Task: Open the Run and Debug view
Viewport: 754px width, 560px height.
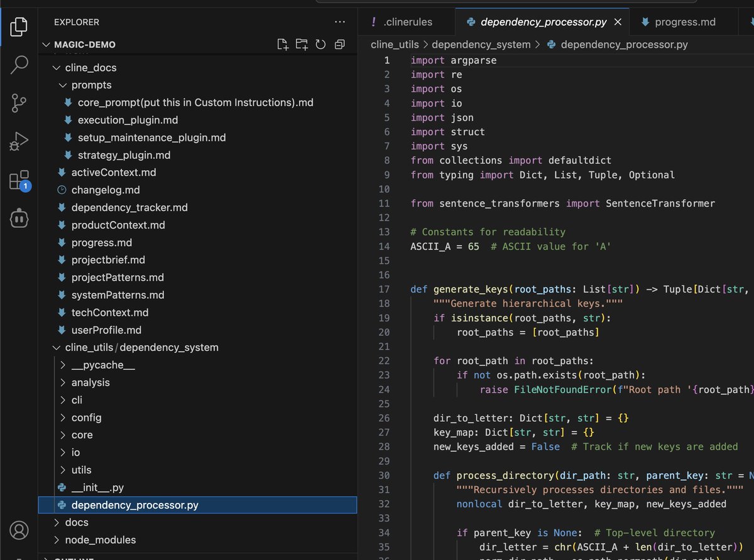Action: (x=19, y=141)
